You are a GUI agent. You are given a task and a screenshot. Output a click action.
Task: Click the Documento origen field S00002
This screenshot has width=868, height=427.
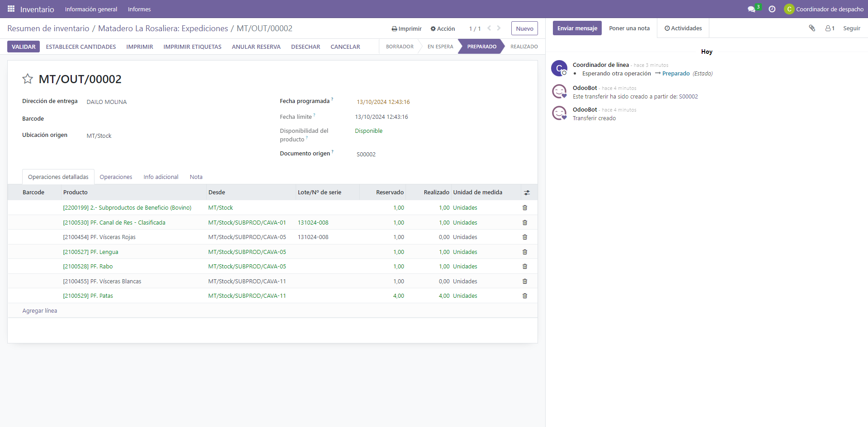click(x=366, y=155)
